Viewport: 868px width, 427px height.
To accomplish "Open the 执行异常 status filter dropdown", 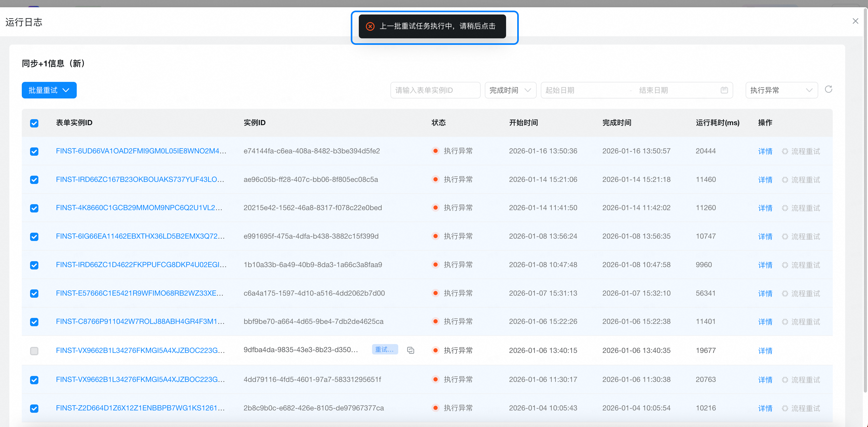I will tap(781, 90).
